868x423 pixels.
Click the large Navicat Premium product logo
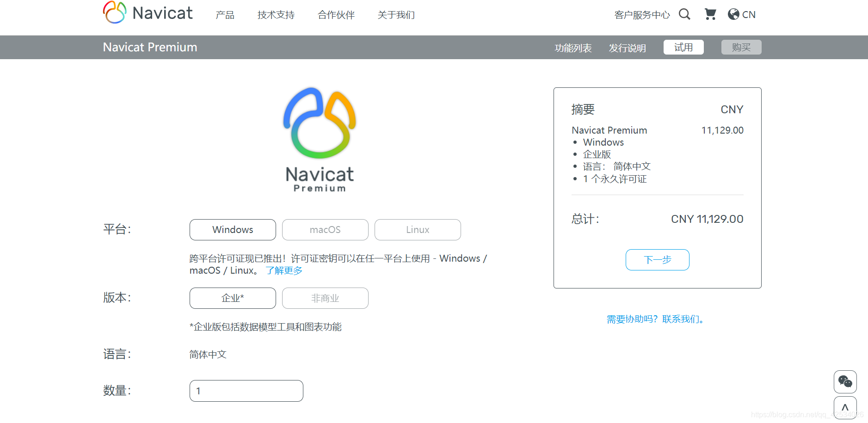(x=320, y=140)
